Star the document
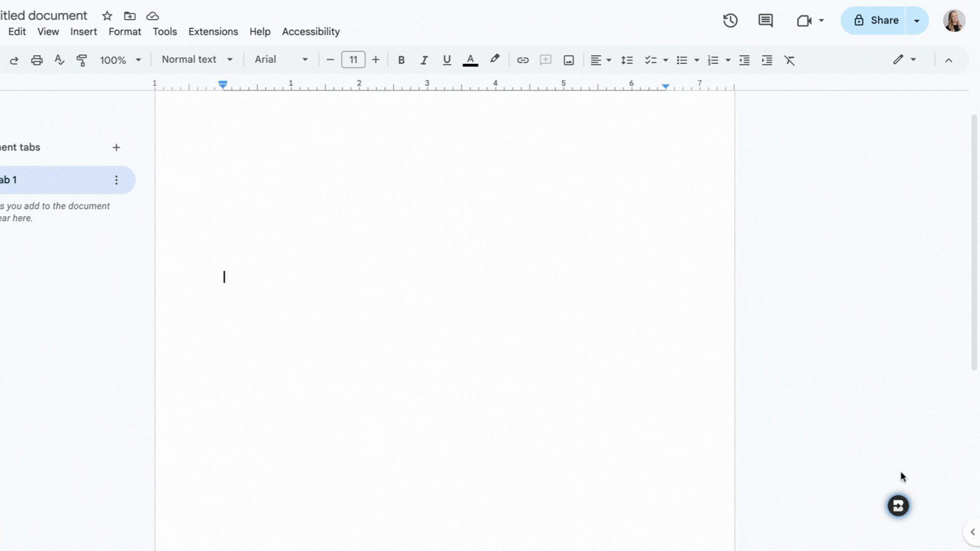This screenshot has width=980, height=551. point(107,16)
